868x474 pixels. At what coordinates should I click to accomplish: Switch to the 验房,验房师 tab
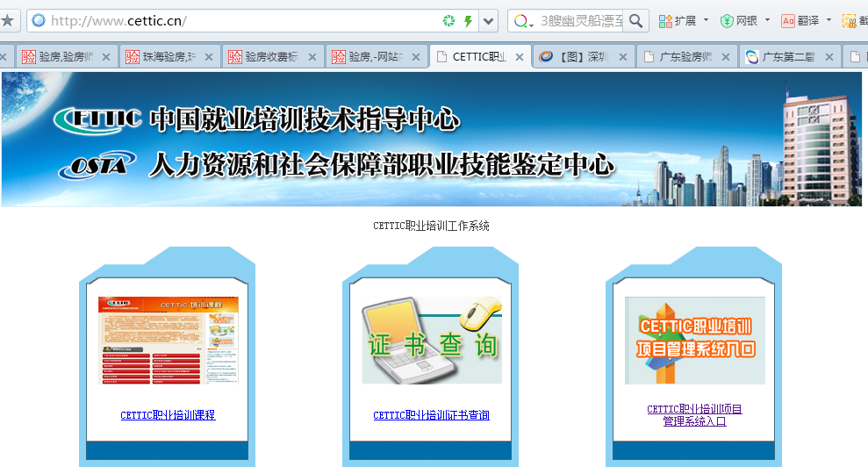(67, 56)
